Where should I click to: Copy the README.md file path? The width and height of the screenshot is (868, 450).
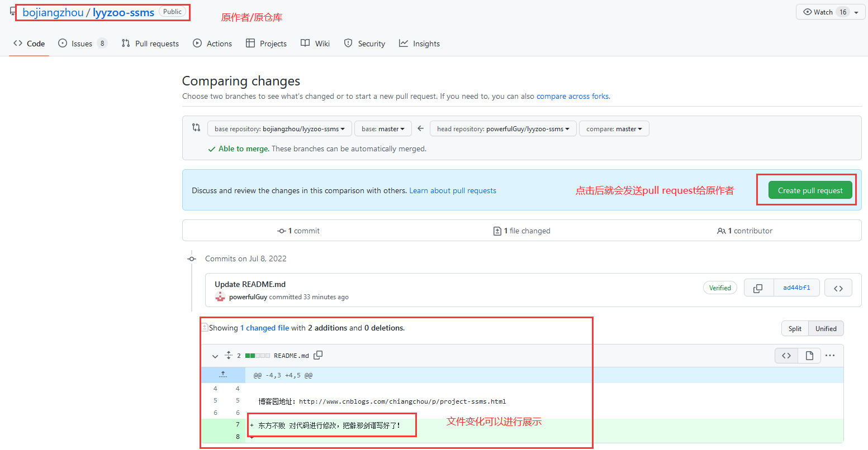318,355
